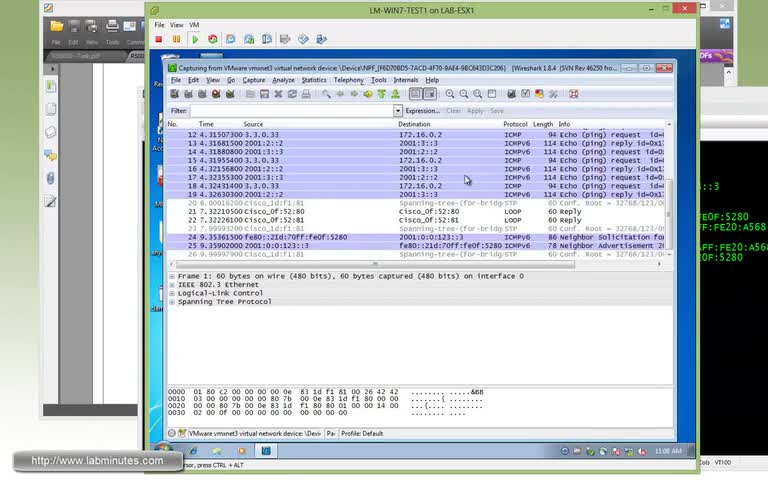
Task: Go to packet number icon
Action: (x=367, y=94)
